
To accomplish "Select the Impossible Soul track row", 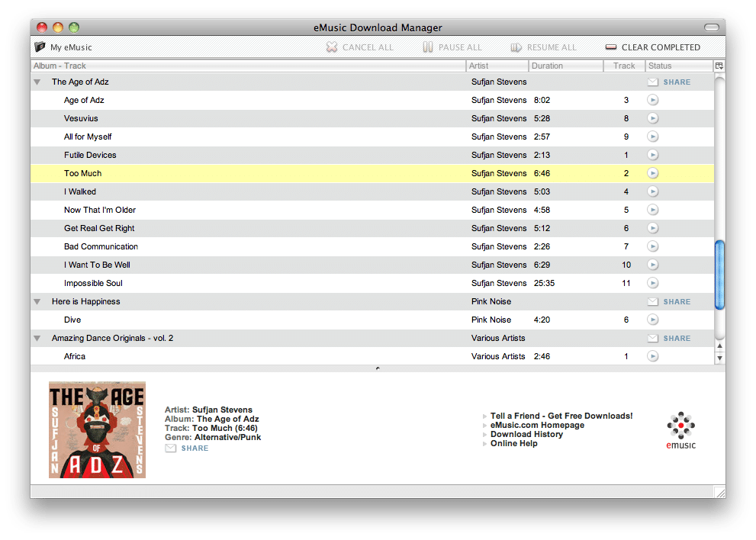I will click(372, 283).
